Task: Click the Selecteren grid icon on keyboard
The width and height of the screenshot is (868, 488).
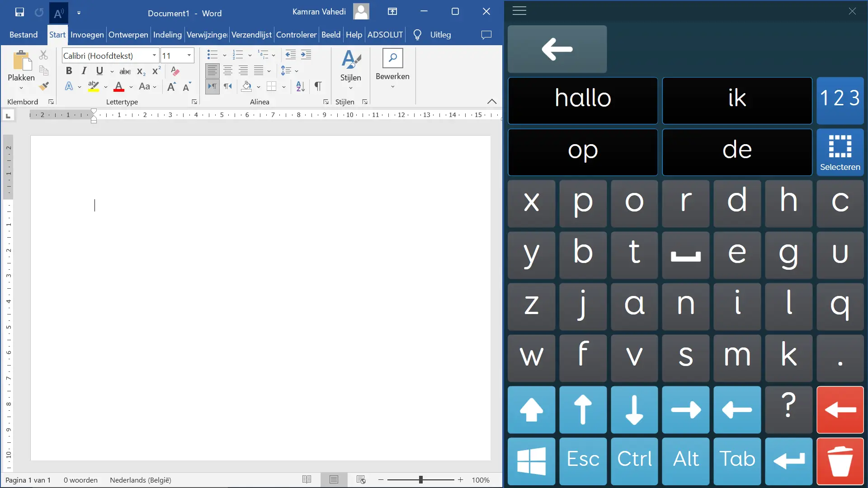Action: coord(840,152)
